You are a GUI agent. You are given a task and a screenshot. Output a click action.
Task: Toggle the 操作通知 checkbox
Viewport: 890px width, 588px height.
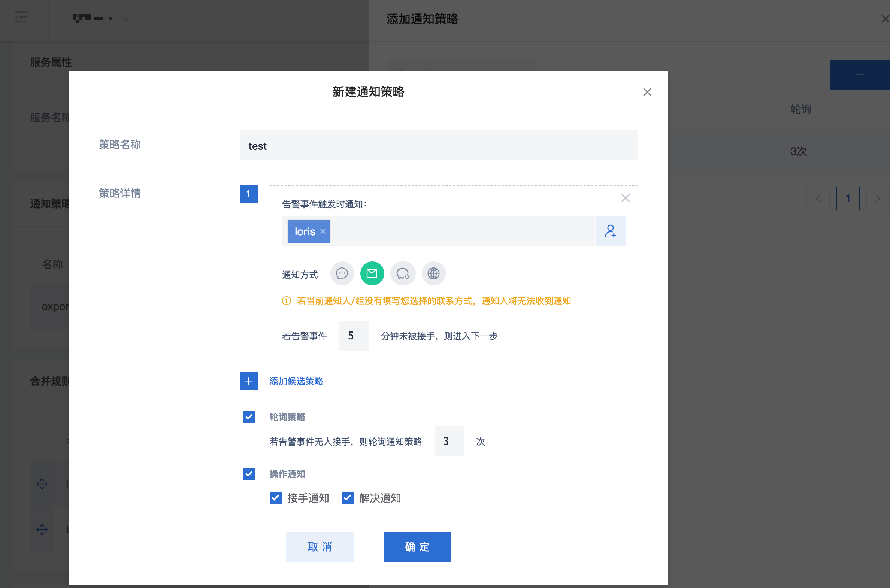click(x=248, y=474)
